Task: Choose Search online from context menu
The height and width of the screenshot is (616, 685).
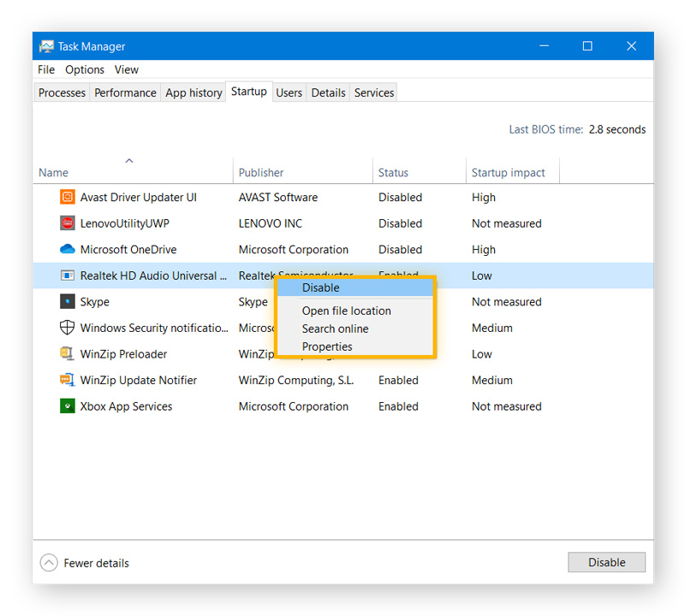Action: click(x=335, y=329)
